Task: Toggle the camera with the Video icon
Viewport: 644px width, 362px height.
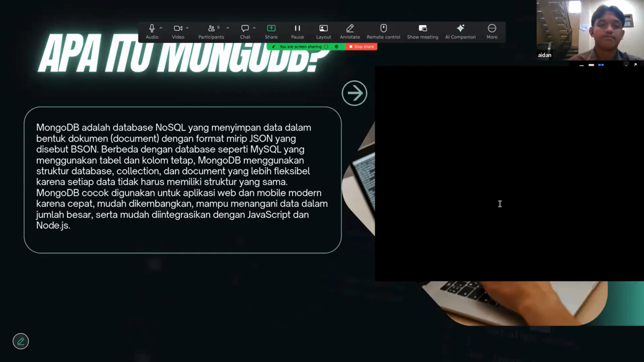Action: pos(178,29)
